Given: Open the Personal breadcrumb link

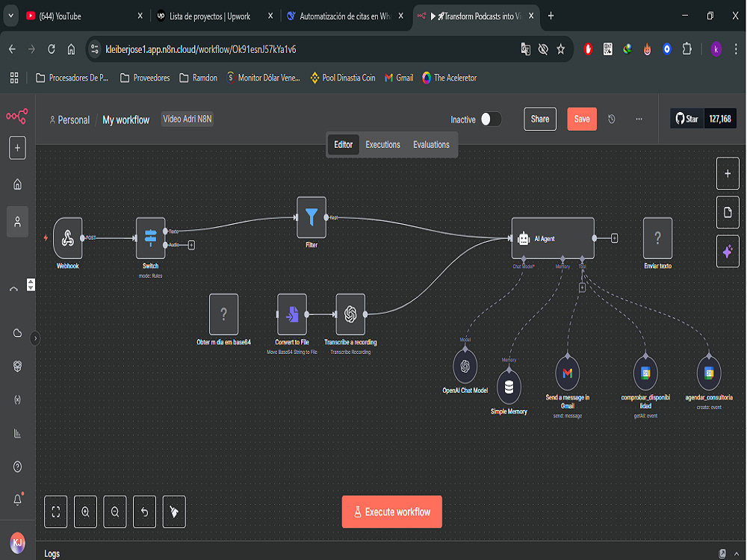Looking at the screenshot, I should click(x=69, y=120).
